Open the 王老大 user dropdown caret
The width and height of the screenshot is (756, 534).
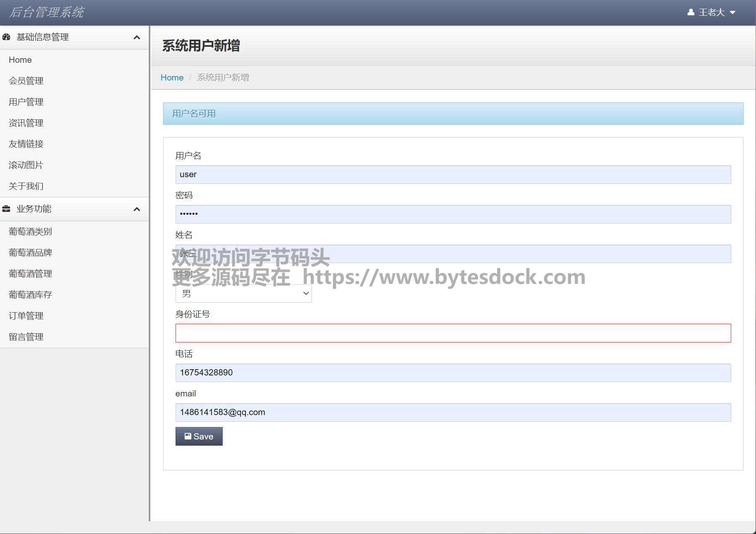[732, 12]
